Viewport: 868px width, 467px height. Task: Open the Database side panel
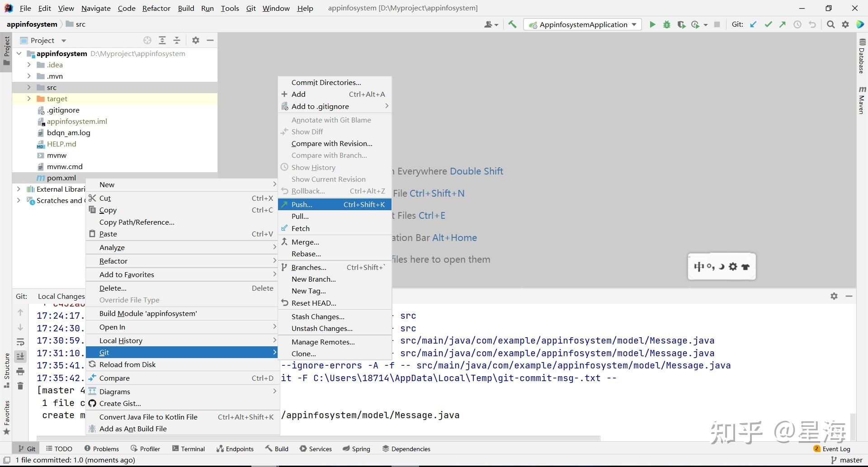tap(862, 56)
